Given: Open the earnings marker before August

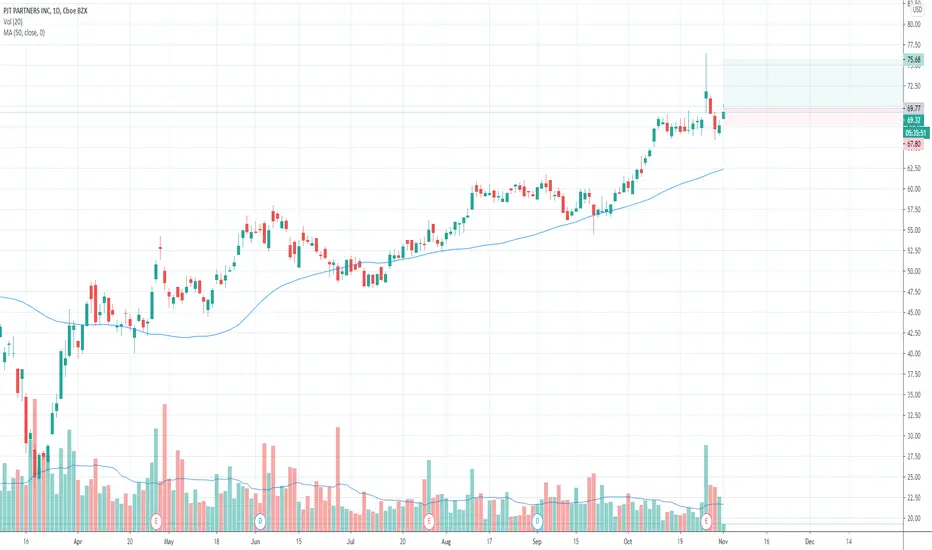Looking at the screenshot, I should tap(429, 521).
